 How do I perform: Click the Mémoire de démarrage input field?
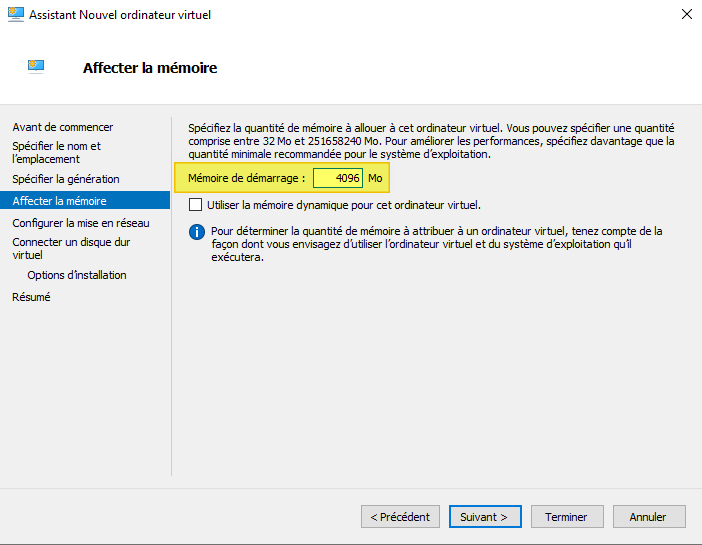338,178
